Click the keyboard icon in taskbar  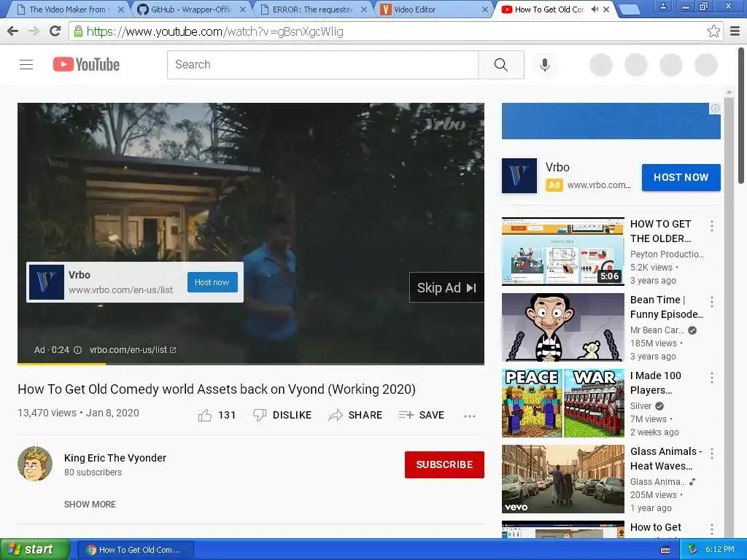[665, 550]
